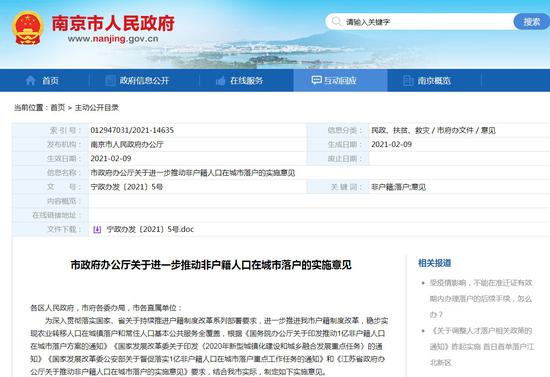The image size is (550, 377).
Task: Open the 在线服务 navigation tab
Action: click(x=246, y=81)
